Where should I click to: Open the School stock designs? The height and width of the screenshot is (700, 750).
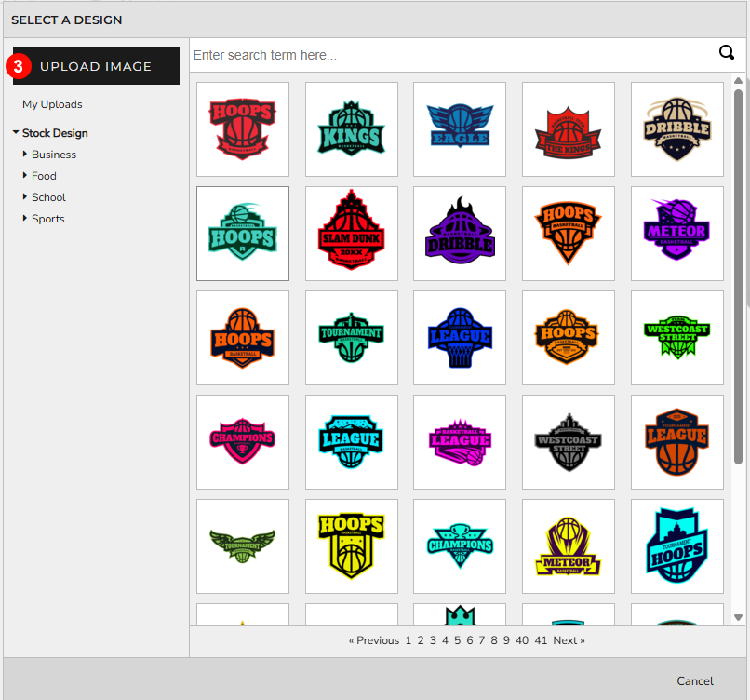pyautogui.click(x=48, y=197)
